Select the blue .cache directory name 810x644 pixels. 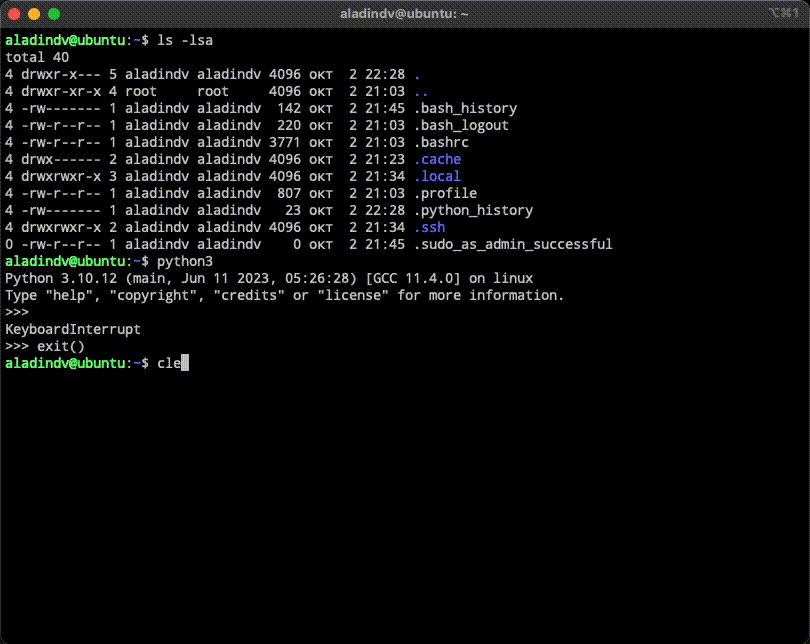437,159
